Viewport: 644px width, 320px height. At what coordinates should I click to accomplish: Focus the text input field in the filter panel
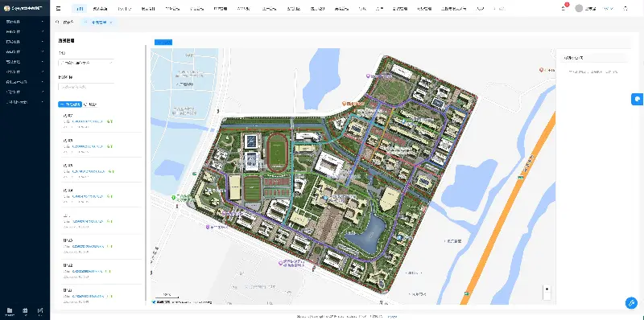point(86,87)
